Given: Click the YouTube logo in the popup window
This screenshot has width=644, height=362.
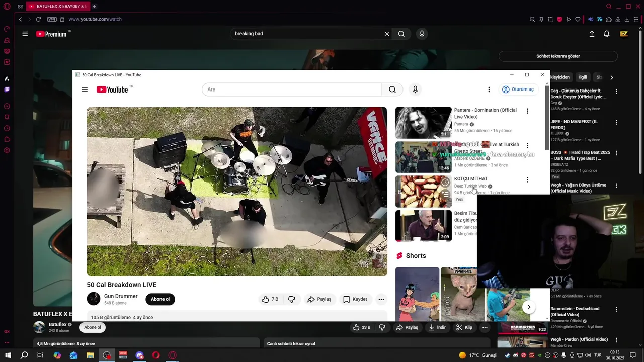Looking at the screenshot, I should [x=112, y=89].
